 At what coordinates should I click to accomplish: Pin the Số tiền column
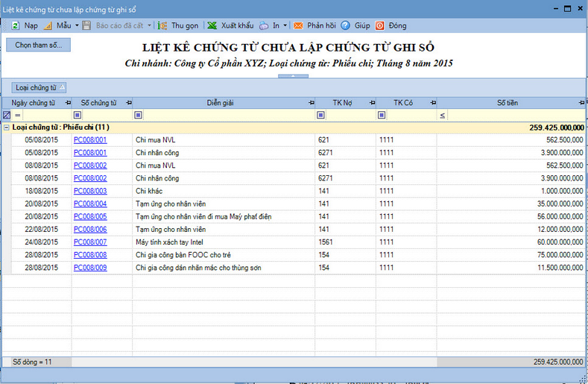(581, 103)
